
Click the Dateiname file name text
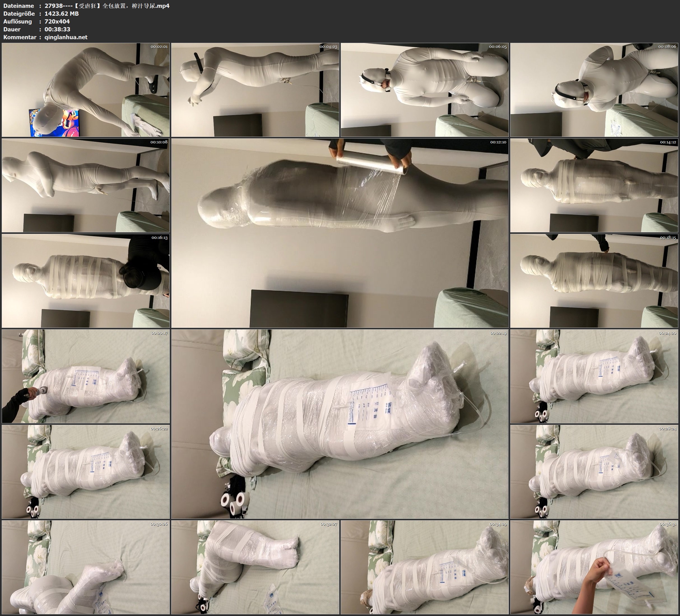tap(107, 6)
